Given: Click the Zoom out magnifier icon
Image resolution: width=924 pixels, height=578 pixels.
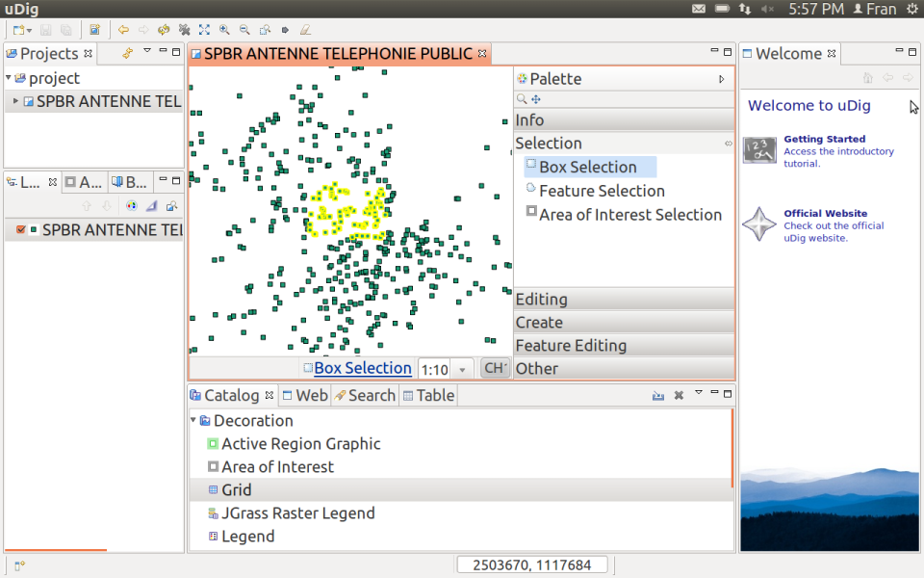Looking at the screenshot, I should 244,30.
